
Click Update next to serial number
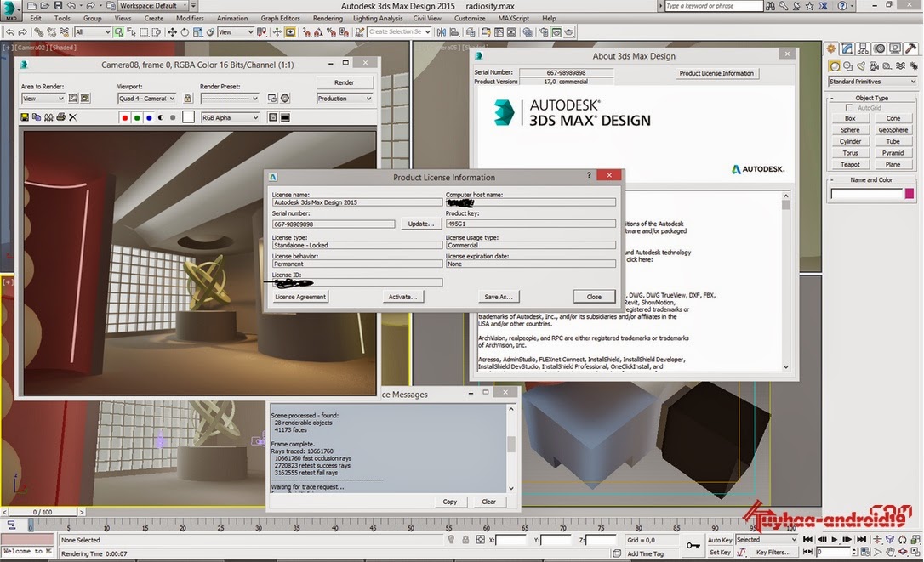[x=421, y=224]
